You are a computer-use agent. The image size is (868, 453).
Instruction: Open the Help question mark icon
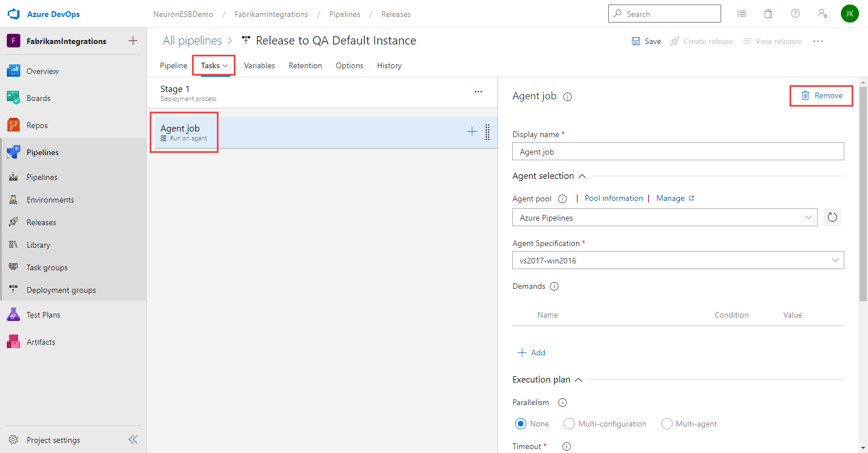pyautogui.click(x=796, y=14)
